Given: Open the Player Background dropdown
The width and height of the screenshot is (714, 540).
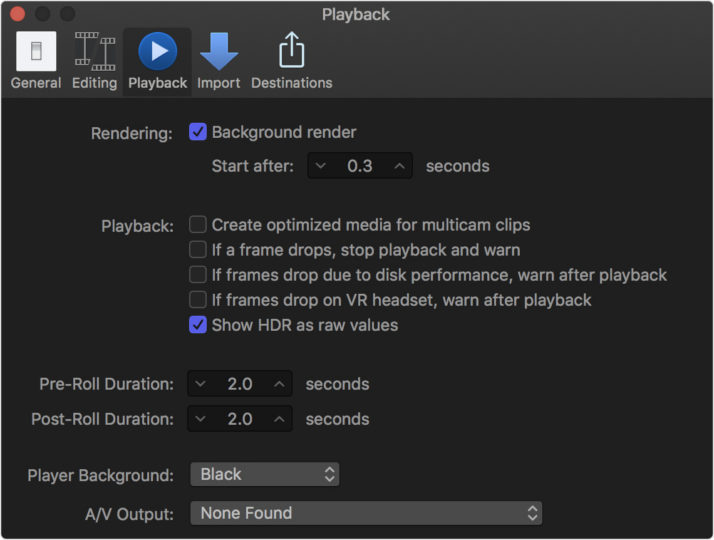Looking at the screenshot, I should 265,474.
